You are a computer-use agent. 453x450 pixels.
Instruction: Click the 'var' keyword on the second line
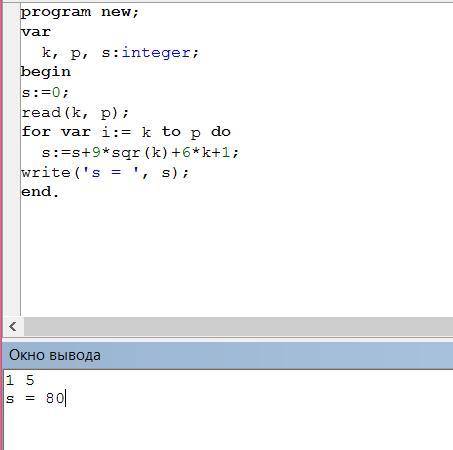tap(36, 32)
